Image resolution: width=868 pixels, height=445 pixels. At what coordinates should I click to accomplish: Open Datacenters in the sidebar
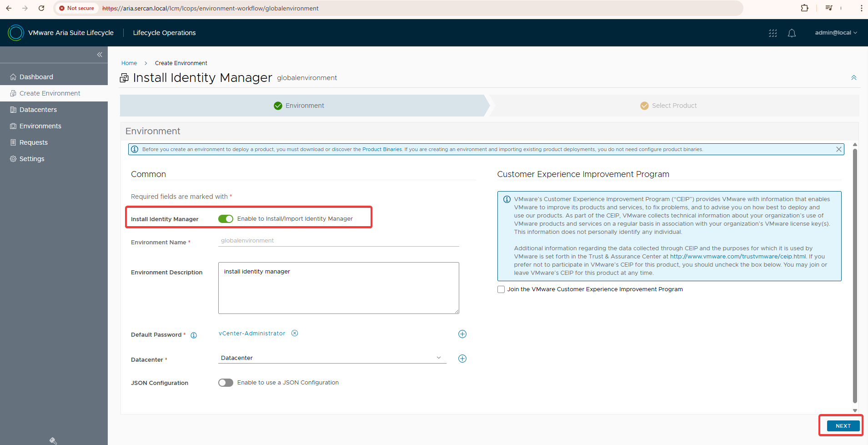38,110
